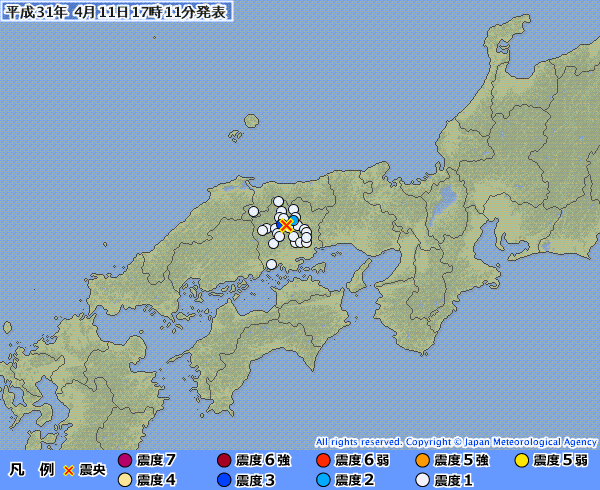Click the 震度1 legend label
Image resolution: width=600 pixels, height=490 pixels.
tap(454, 480)
